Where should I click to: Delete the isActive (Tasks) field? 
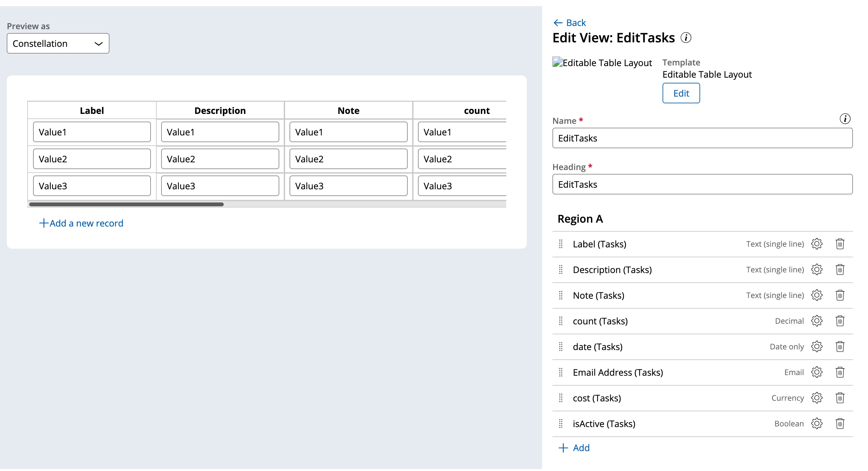point(840,424)
